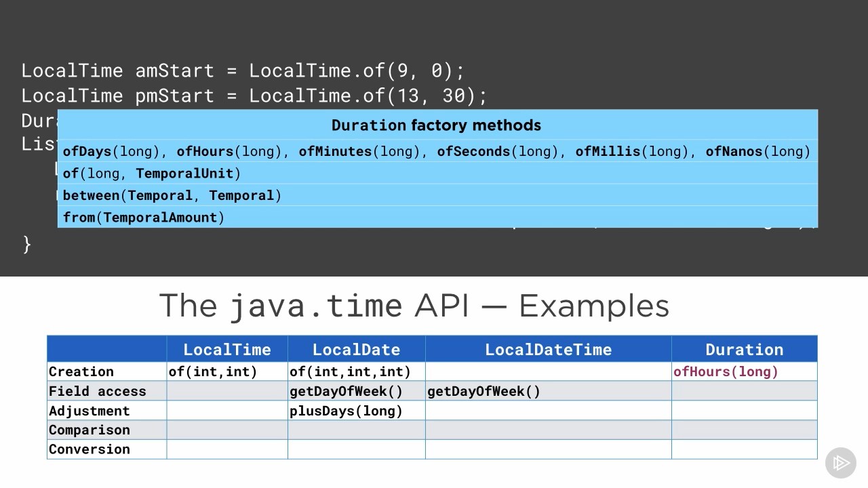Click the 'The java.time API — Examples' title

pos(414,306)
